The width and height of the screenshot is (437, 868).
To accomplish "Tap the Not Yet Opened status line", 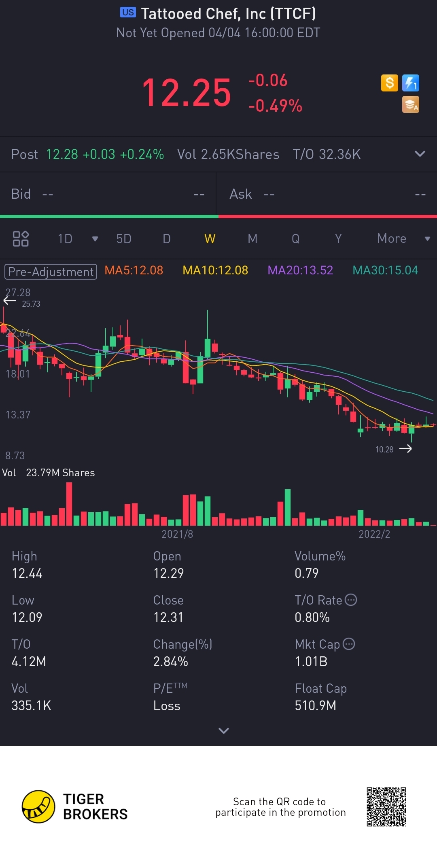I will pyautogui.click(x=218, y=33).
